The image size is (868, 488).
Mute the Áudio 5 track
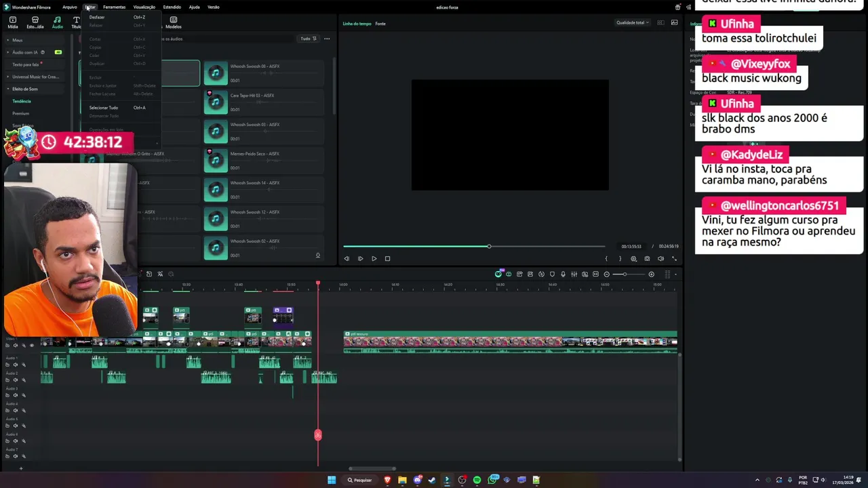click(16, 426)
